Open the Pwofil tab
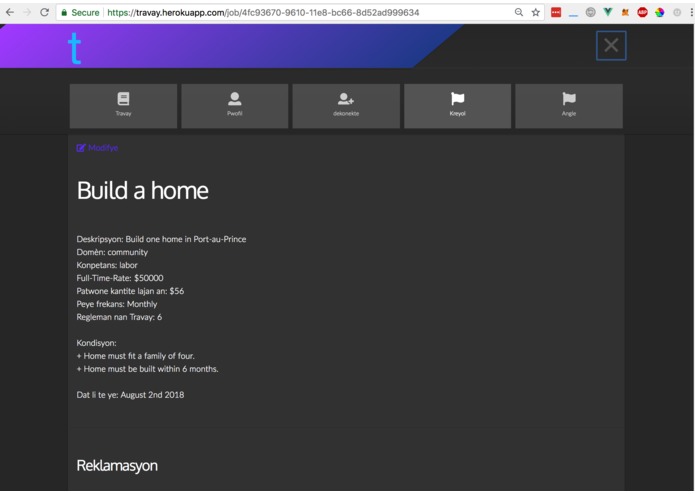 (x=235, y=106)
